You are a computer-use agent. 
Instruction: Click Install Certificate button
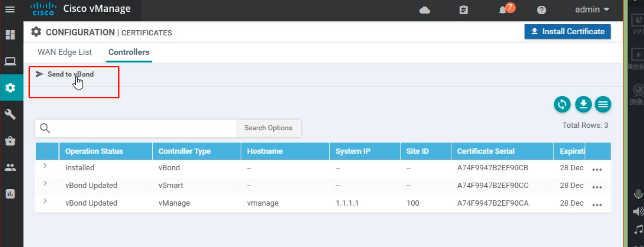(x=568, y=31)
